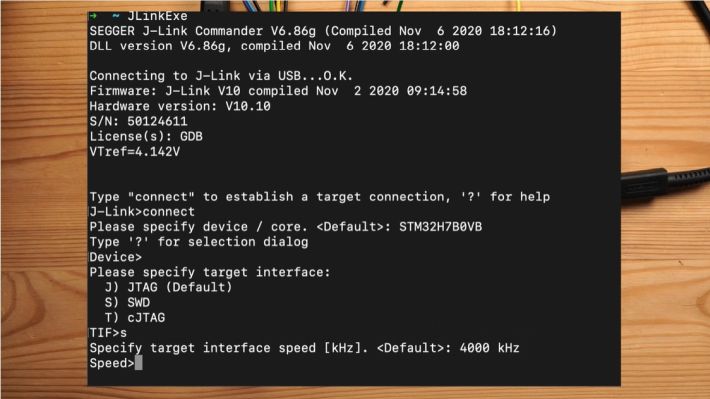The height and width of the screenshot is (399, 710).
Task: Click the License(s): GDB line
Action: click(x=146, y=136)
